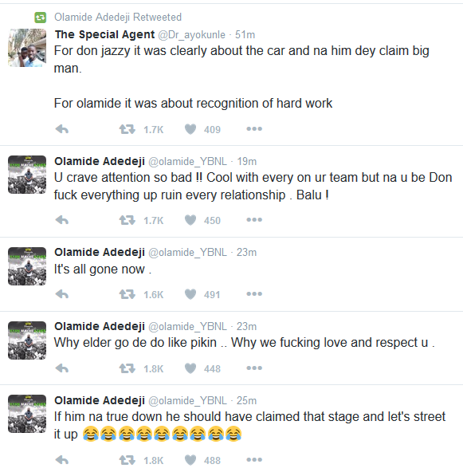Screen dimensions: 463x476
Task: Retweet the 'U crave attention' tweet
Action: (x=128, y=220)
